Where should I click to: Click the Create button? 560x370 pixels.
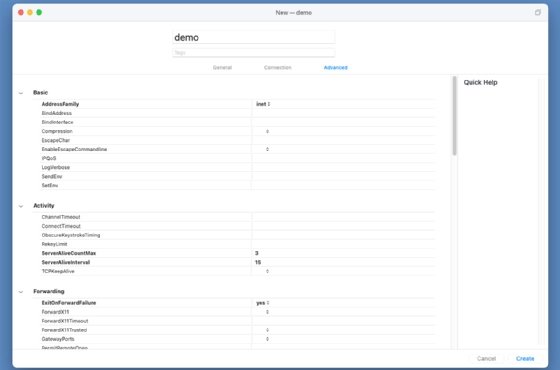(x=525, y=358)
